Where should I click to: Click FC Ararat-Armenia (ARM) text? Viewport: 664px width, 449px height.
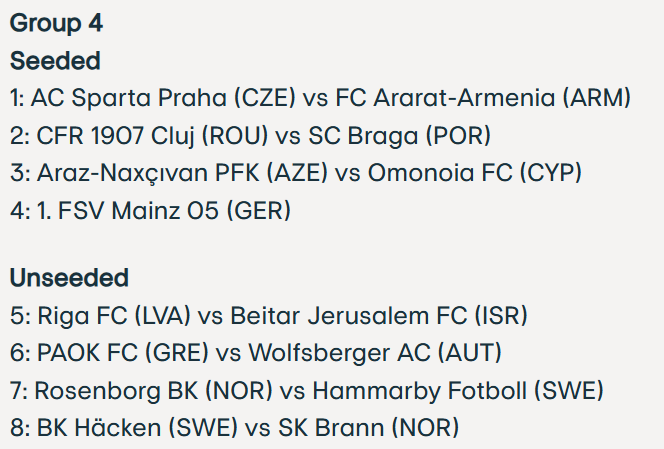483,98
